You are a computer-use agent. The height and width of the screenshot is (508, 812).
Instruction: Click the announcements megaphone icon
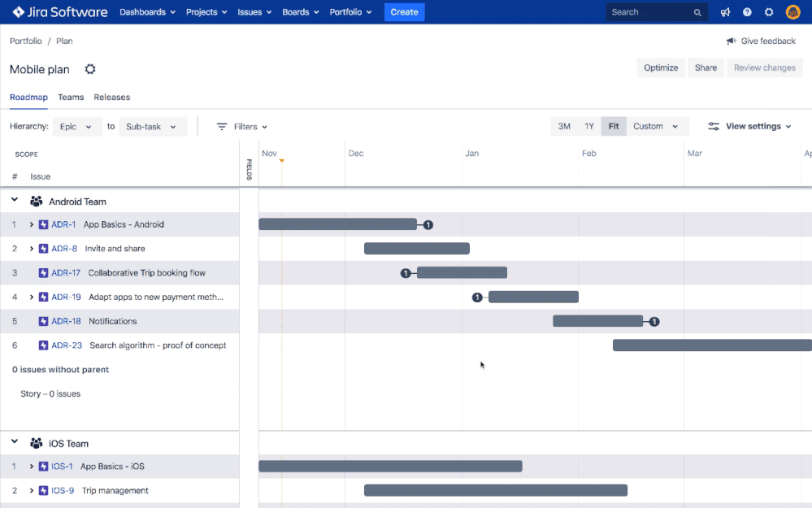[x=724, y=11]
